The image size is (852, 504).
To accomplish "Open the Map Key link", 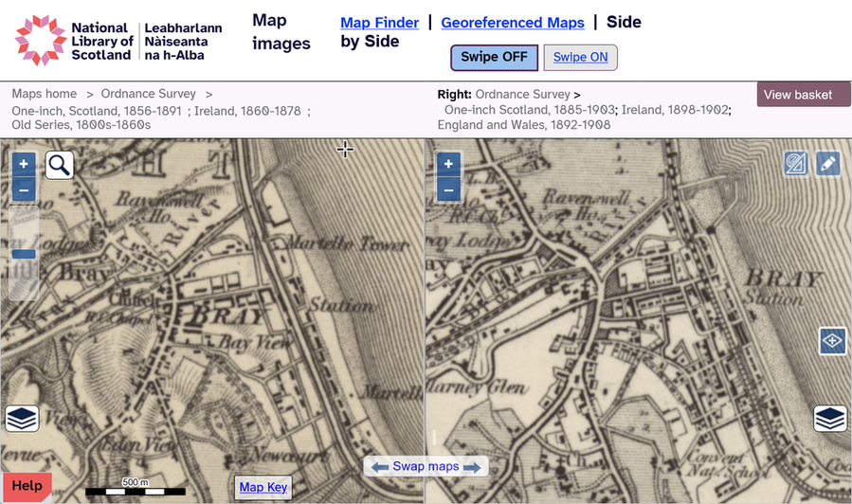I will coord(263,487).
